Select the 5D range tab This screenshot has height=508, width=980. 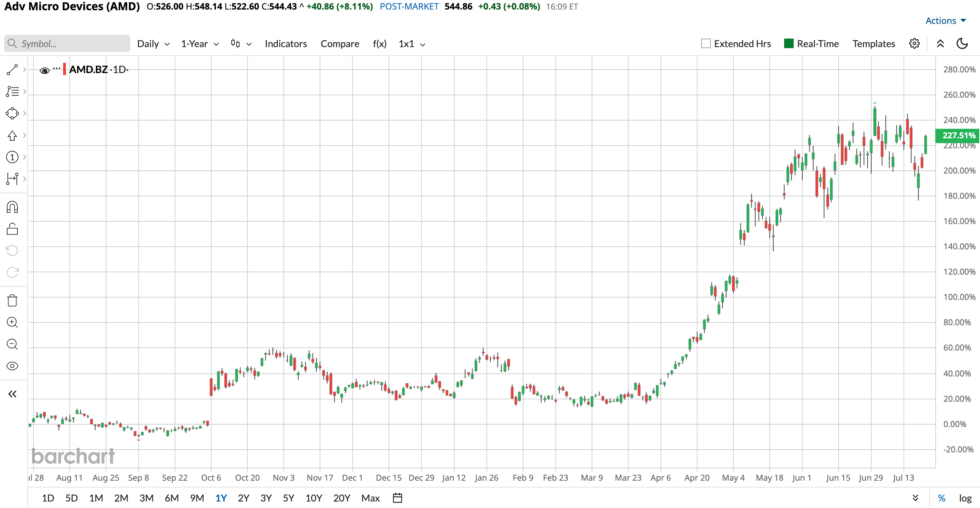coord(72,498)
